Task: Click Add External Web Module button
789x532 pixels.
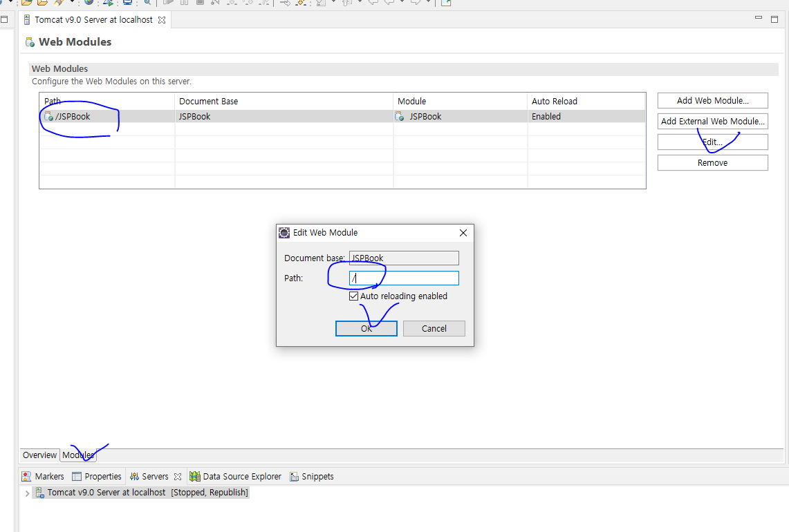Action: click(x=712, y=121)
